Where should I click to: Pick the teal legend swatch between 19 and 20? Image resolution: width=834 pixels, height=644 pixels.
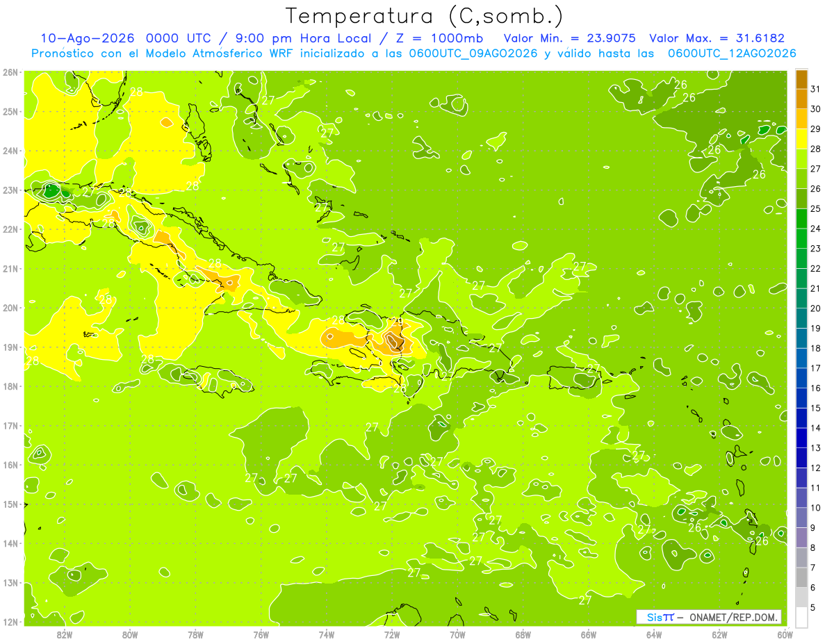pos(801,318)
